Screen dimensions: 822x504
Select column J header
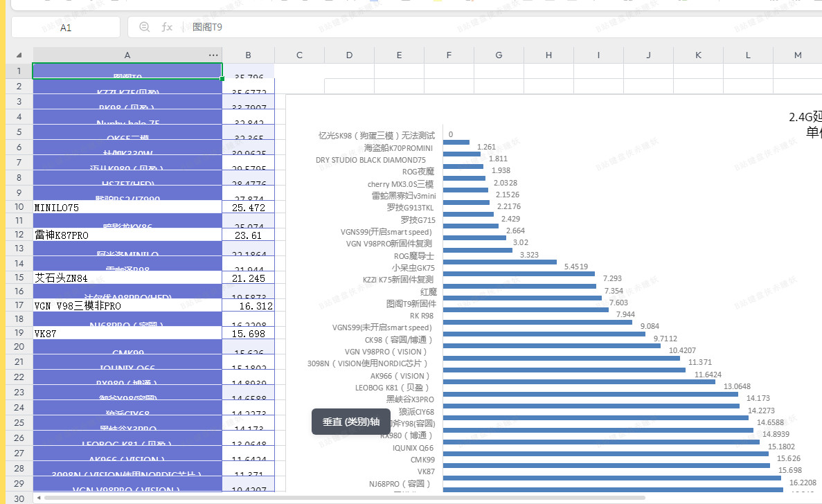pyautogui.click(x=648, y=55)
